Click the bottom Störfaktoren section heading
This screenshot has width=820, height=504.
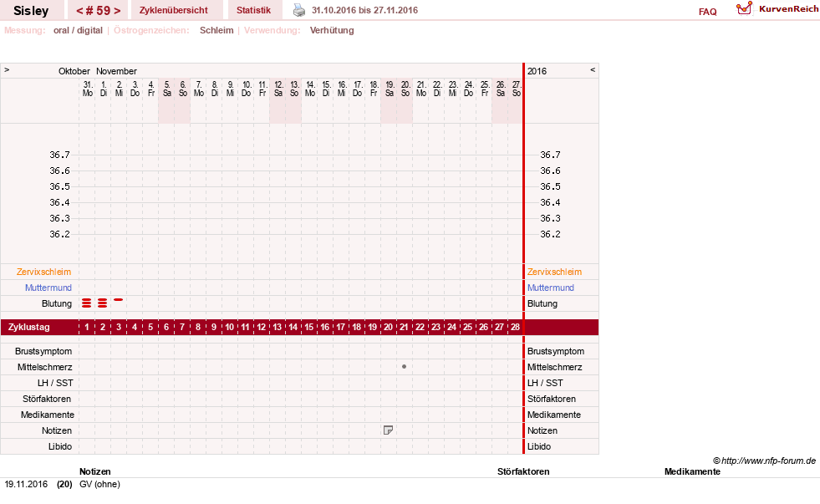click(523, 471)
